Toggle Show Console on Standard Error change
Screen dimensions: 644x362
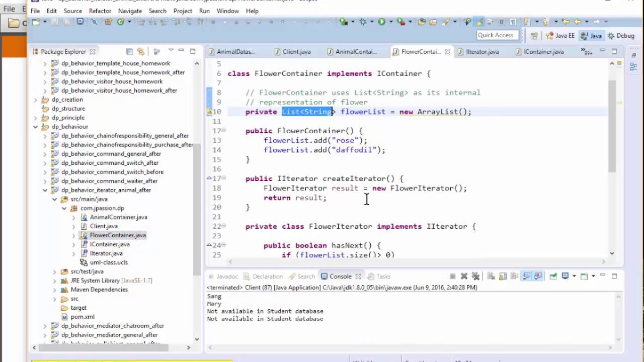click(537, 276)
